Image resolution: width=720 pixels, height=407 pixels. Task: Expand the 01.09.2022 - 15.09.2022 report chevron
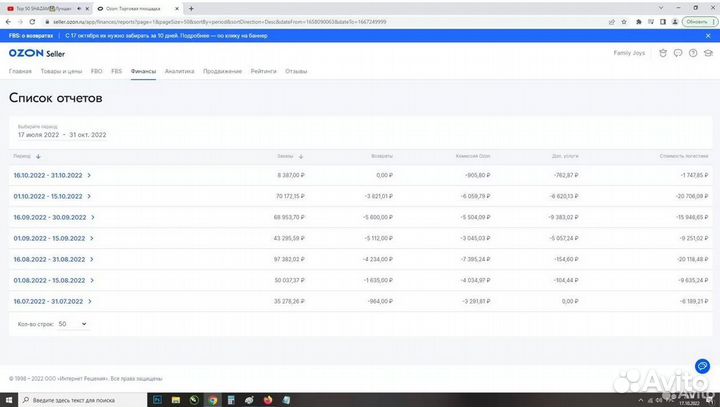tap(89, 238)
